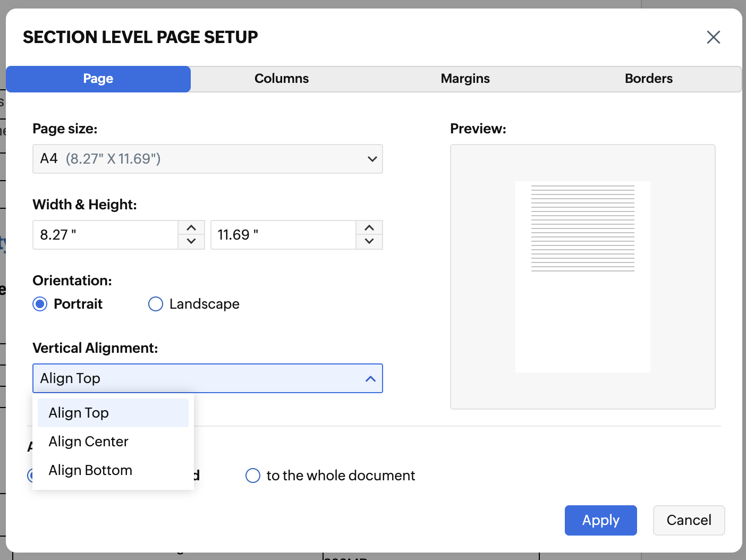
Task: Select Portrait orientation
Action: pyautogui.click(x=40, y=304)
